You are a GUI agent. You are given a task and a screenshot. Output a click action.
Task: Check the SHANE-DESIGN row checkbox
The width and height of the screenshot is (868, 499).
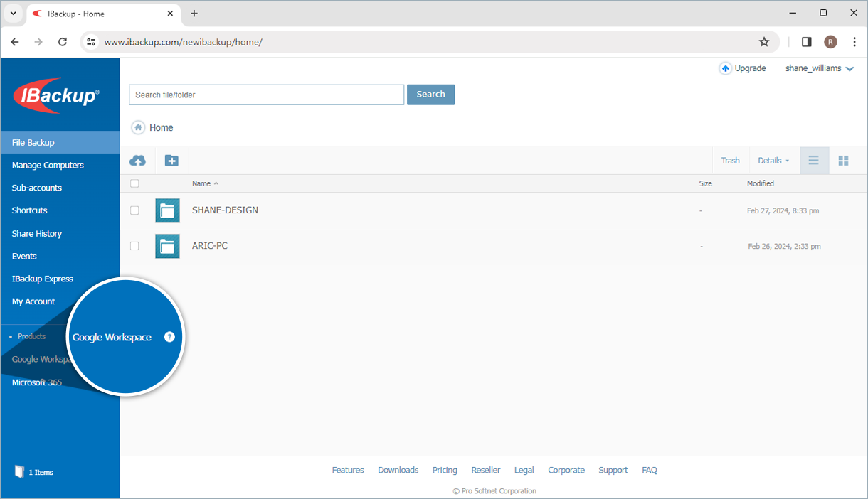click(134, 210)
